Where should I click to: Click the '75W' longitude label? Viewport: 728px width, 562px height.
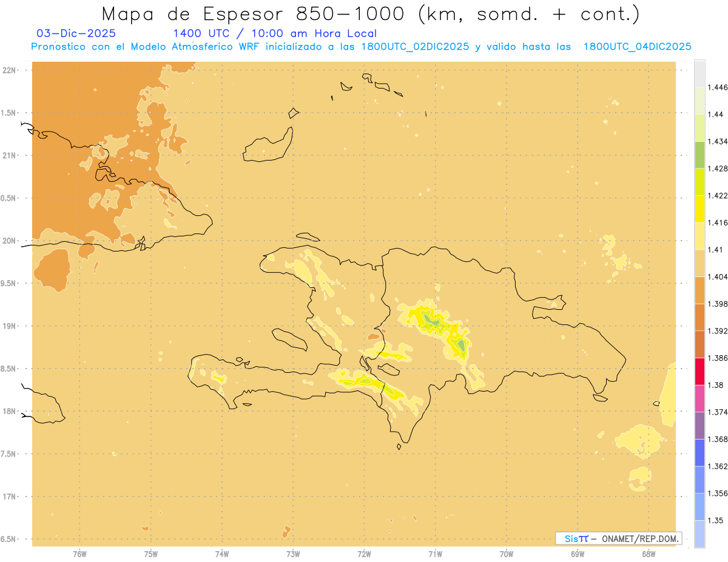pos(151,554)
